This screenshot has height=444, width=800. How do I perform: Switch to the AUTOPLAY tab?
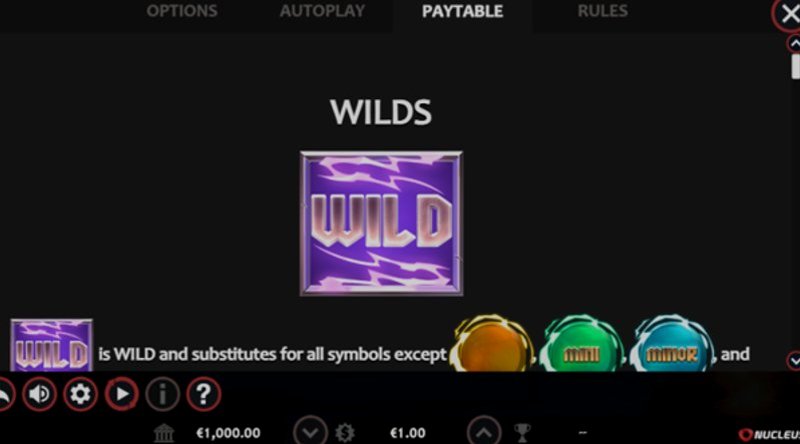[x=322, y=11]
